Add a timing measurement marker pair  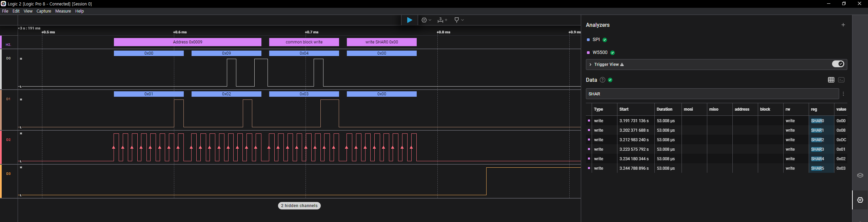pyautogui.click(x=442, y=20)
